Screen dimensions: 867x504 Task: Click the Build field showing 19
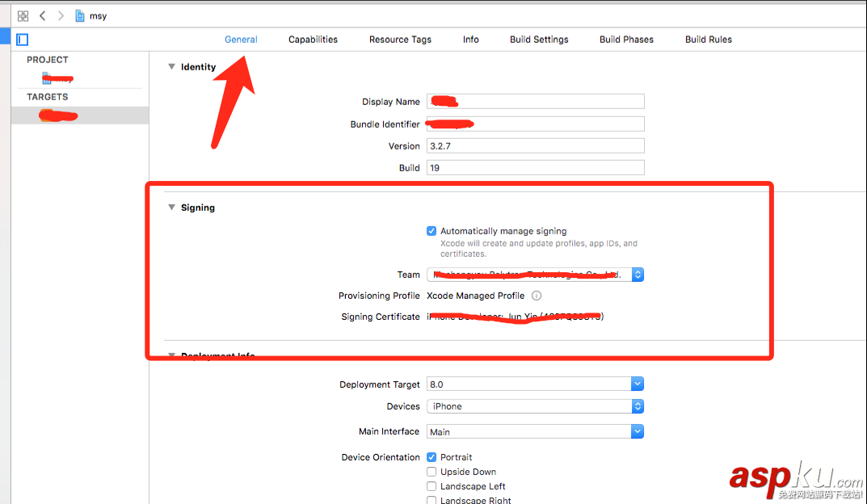pyautogui.click(x=535, y=167)
